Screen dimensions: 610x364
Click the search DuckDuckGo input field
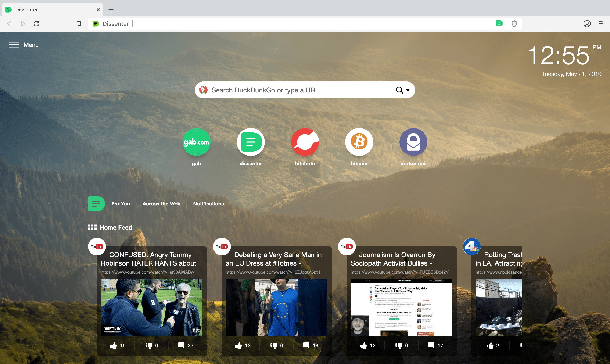point(295,90)
